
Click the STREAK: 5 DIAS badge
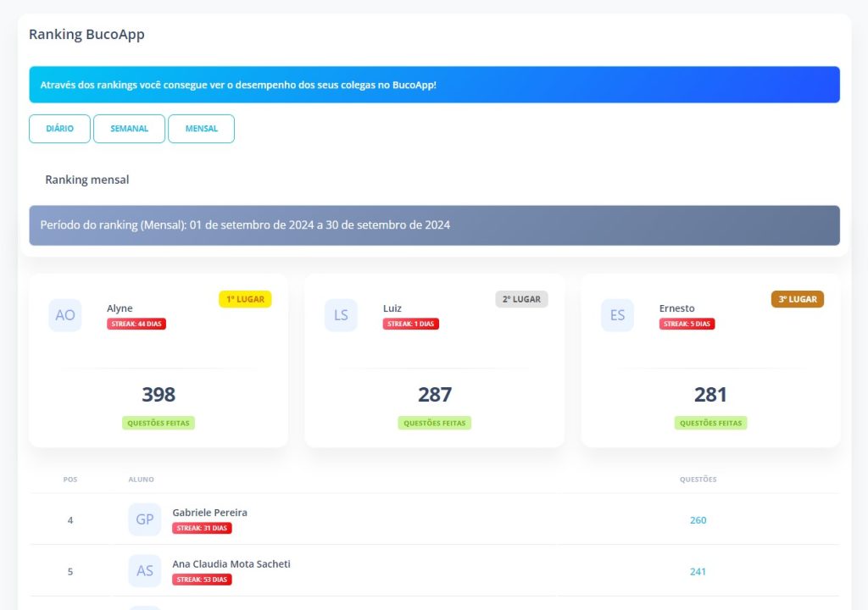(687, 324)
